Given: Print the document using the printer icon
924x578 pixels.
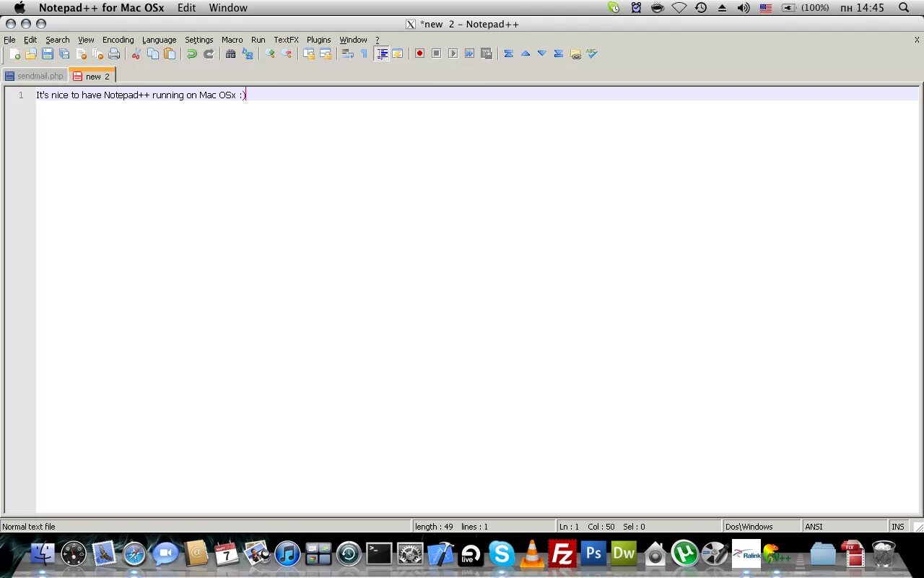Looking at the screenshot, I should (114, 53).
